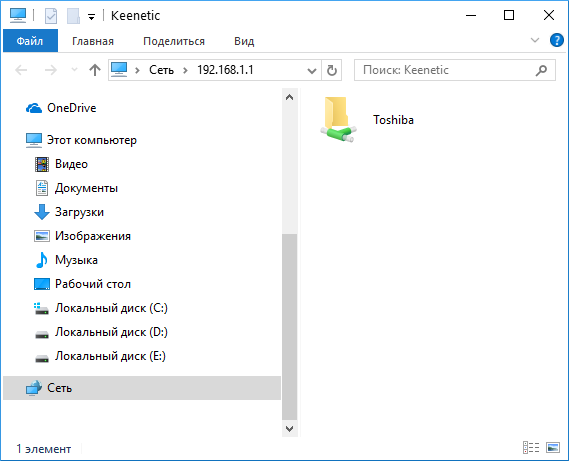Click Сеть in the address breadcrumb

click(161, 70)
